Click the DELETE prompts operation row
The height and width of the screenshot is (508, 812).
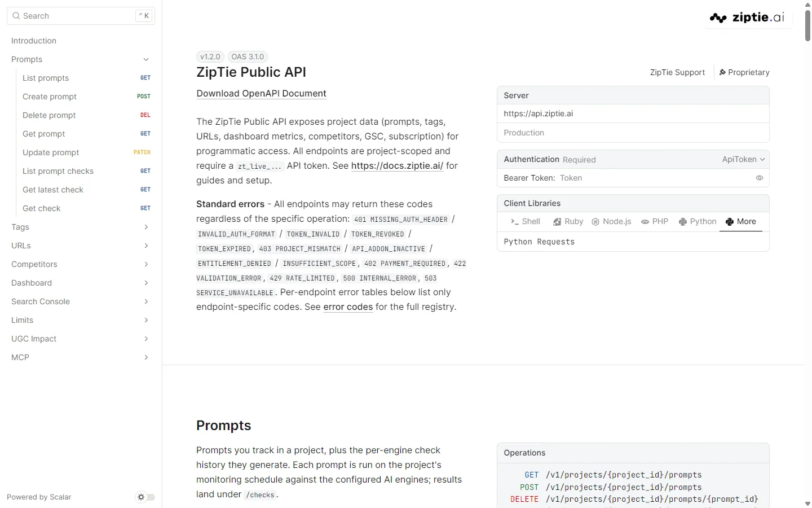634,499
